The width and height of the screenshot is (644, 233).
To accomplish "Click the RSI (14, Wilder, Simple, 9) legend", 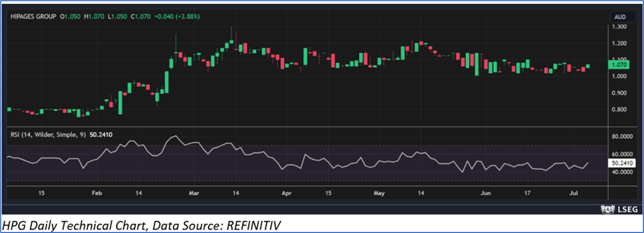I will (x=48, y=134).
